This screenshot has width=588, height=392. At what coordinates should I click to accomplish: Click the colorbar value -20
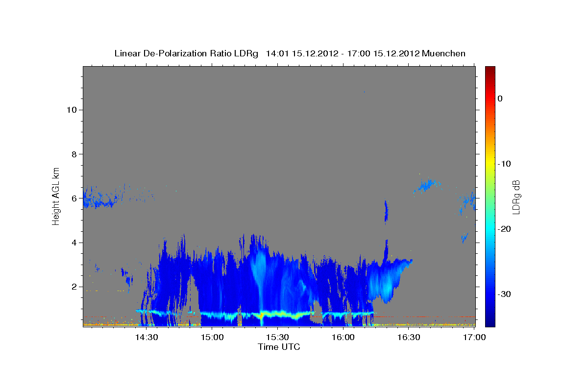pyautogui.click(x=505, y=229)
